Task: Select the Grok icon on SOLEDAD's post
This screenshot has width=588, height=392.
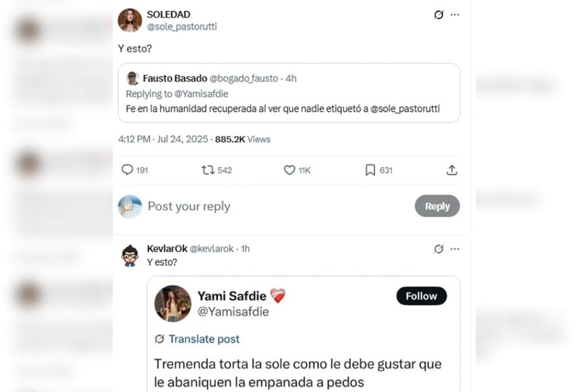Action: pyautogui.click(x=439, y=14)
